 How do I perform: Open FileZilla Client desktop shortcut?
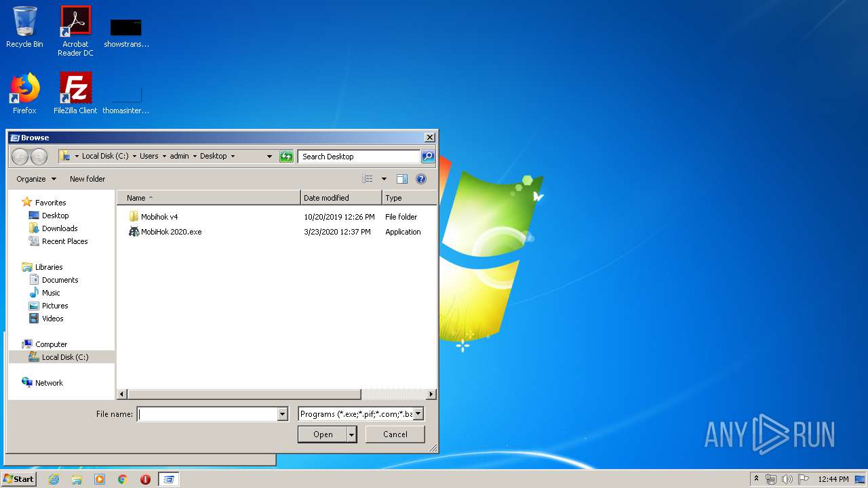pyautogui.click(x=75, y=94)
